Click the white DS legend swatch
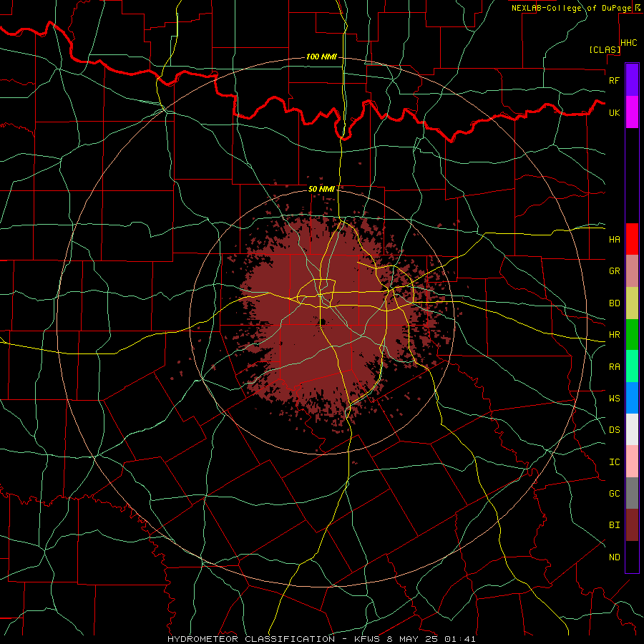Screen dimensions: 644x644 (632, 429)
